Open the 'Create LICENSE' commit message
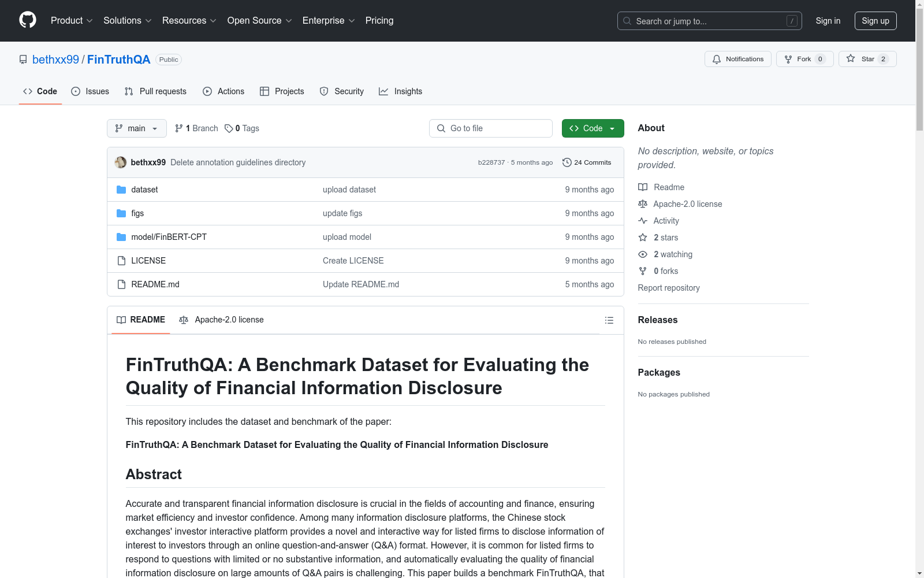This screenshot has width=924, height=578. 353,261
